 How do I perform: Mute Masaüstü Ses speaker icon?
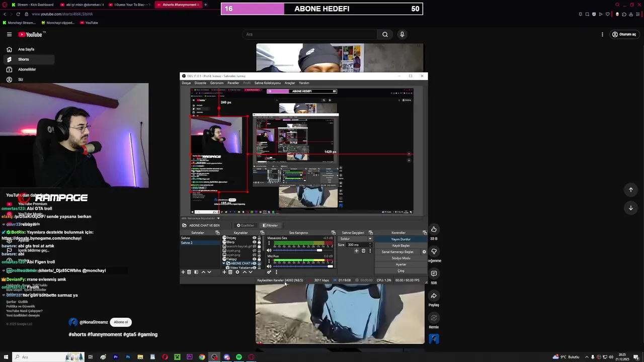pyautogui.click(x=269, y=250)
